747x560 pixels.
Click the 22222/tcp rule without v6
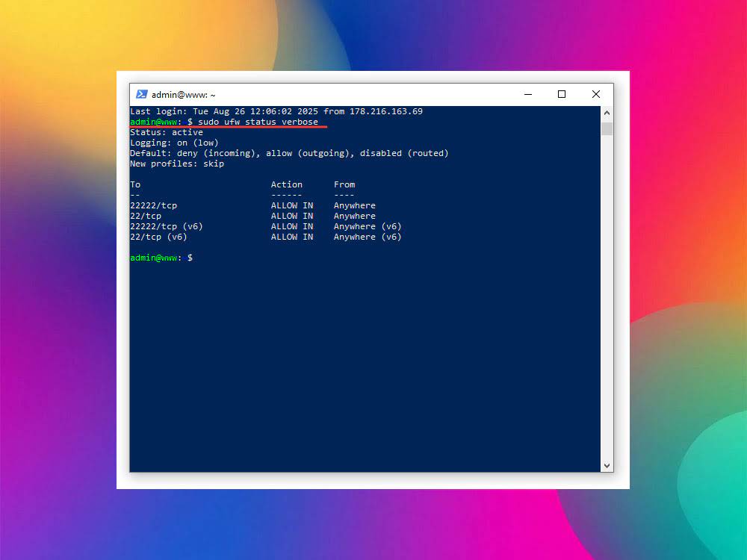(x=153, y=206)
